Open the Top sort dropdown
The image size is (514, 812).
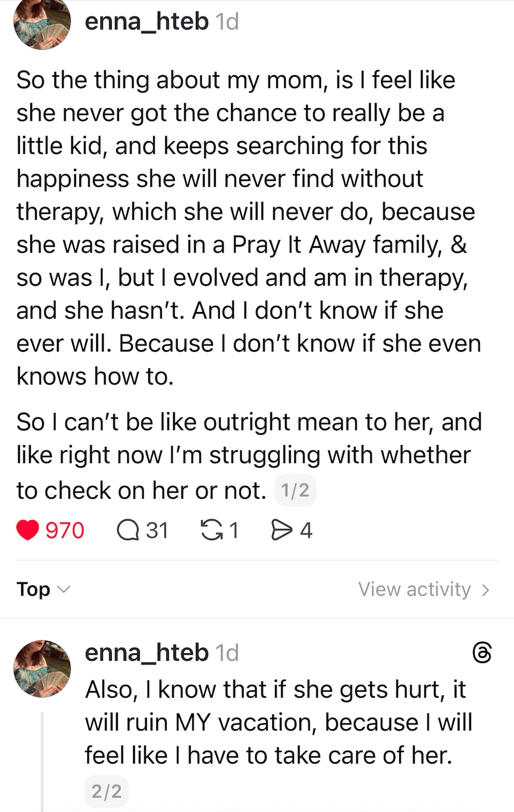(43, 589)
